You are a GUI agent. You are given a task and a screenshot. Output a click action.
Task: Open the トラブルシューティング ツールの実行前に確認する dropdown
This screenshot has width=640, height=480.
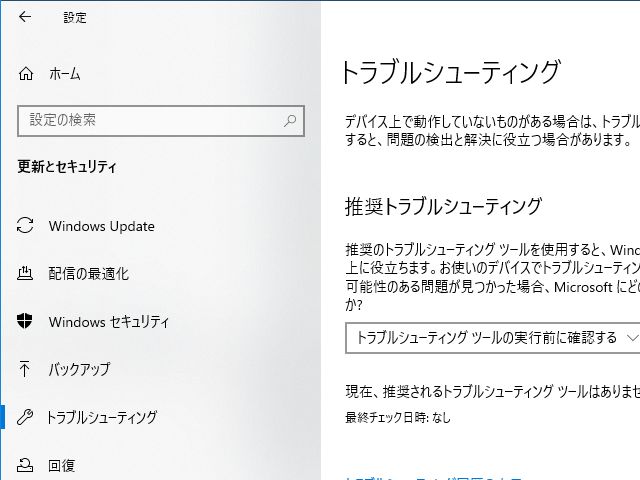click(x=485, y=338)
